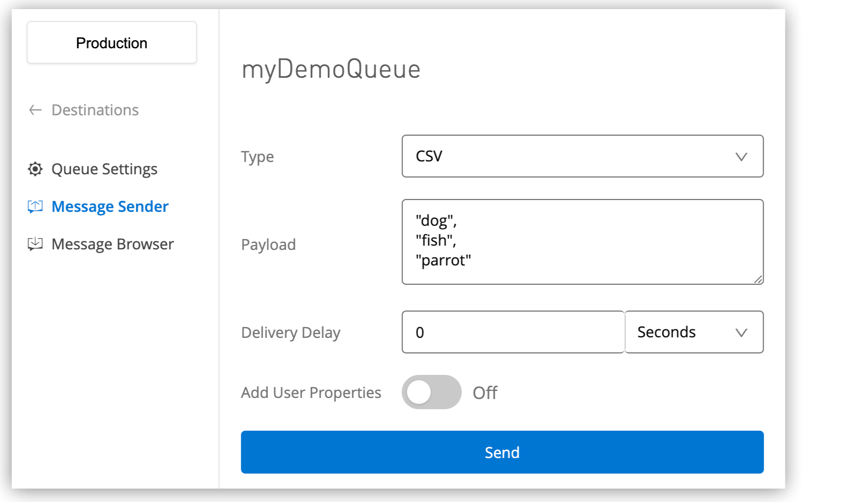The image size is (868, 502).
Task: Click the back arrow beside Destinations
Action: 35,110
